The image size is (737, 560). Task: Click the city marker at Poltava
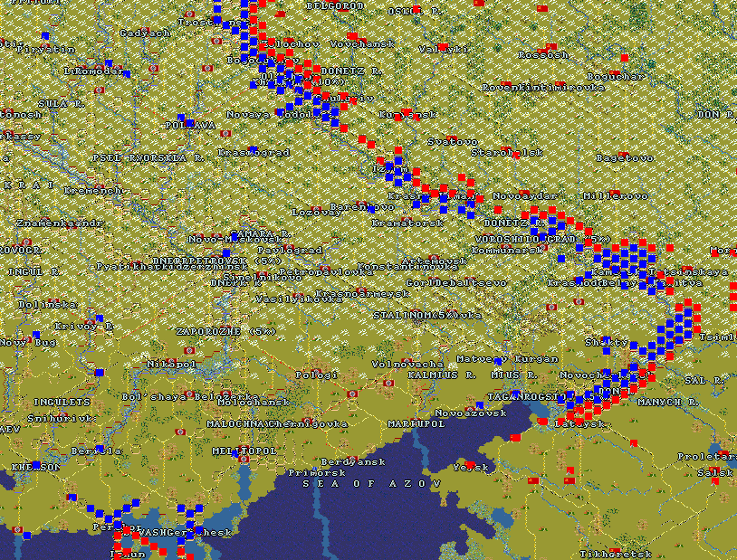point(188,123)
